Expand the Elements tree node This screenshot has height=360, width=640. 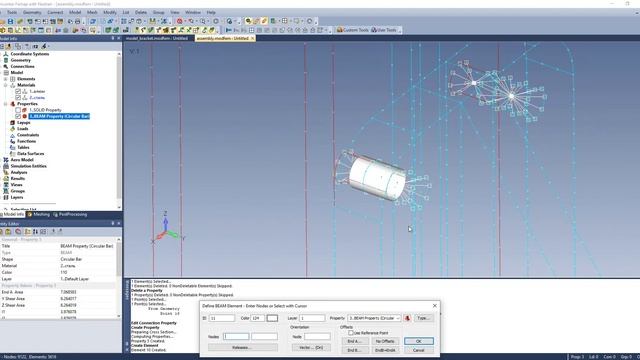[x=6, y=79]
